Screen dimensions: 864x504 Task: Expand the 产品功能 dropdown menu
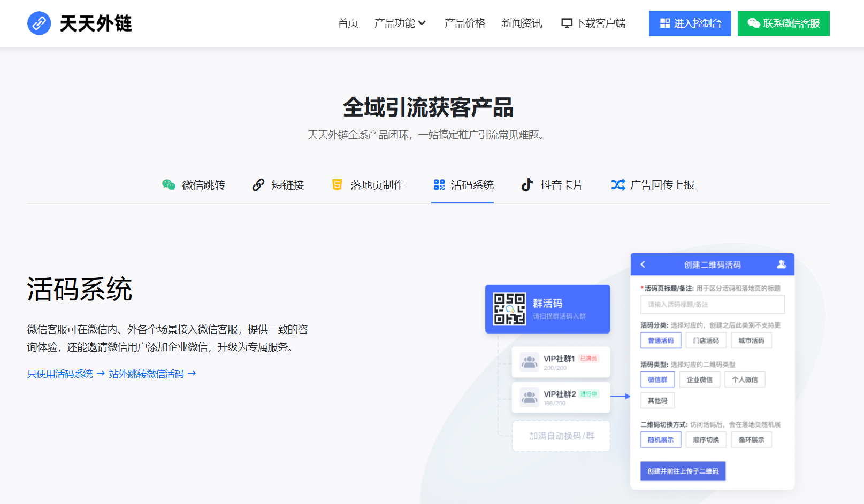click(400, 24)
